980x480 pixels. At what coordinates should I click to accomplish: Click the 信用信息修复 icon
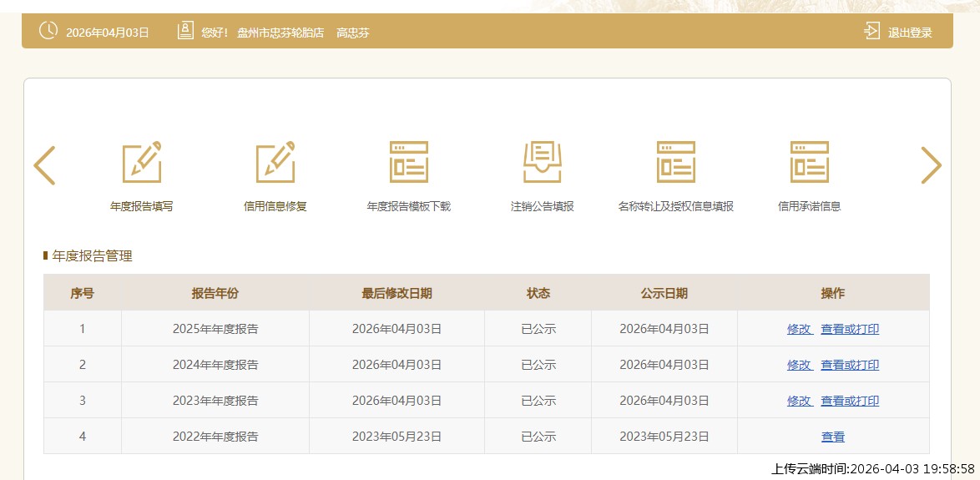(275, 163)
